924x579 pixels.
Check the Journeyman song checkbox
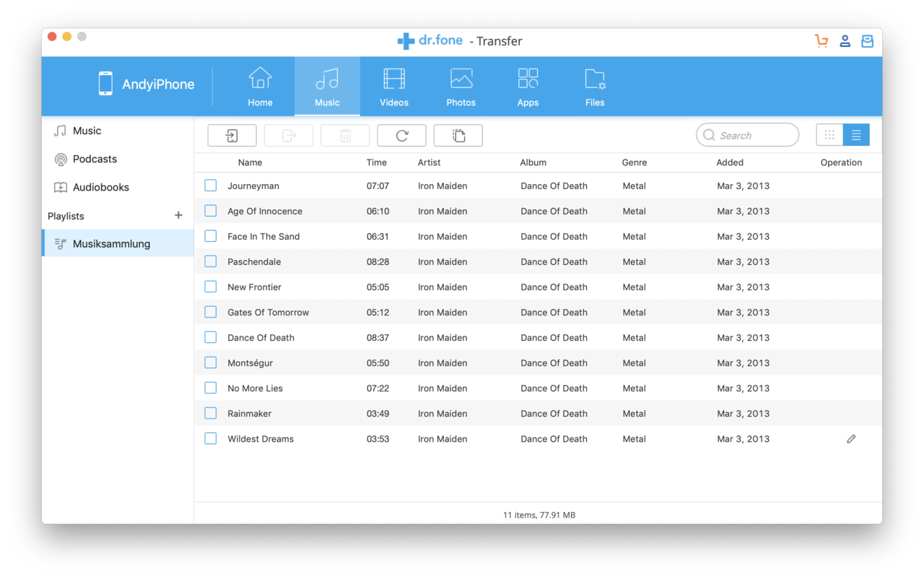pos(211,186)
